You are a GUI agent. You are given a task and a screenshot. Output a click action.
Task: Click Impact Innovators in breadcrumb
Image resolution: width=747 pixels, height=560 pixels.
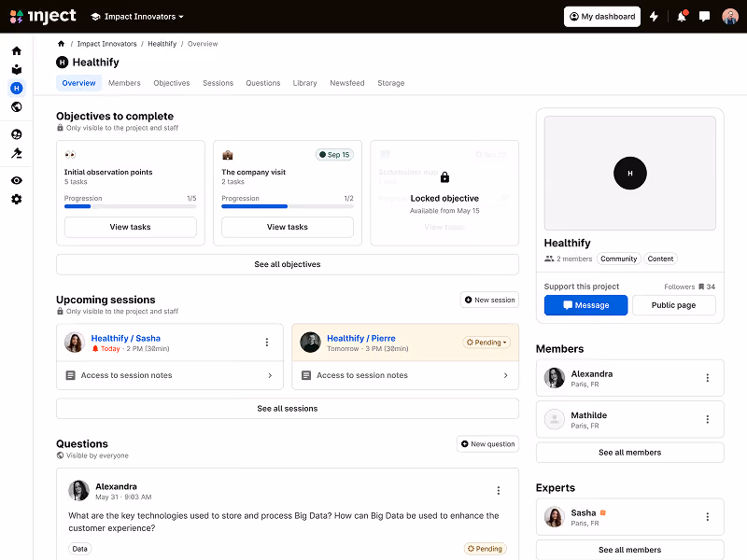coord(106,44)
